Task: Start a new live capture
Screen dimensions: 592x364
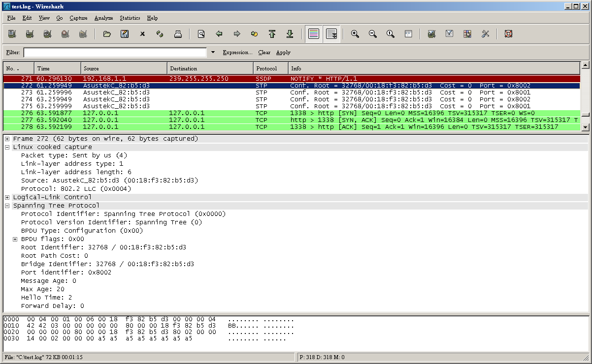Action: point(47,34)
